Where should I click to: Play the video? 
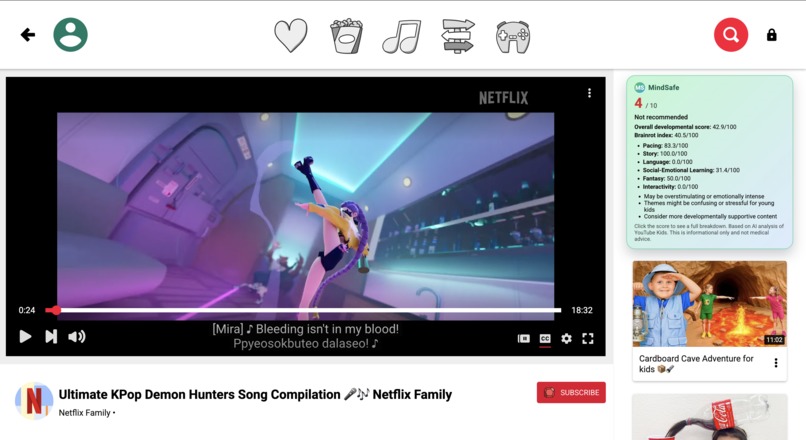tap(25, 337)
